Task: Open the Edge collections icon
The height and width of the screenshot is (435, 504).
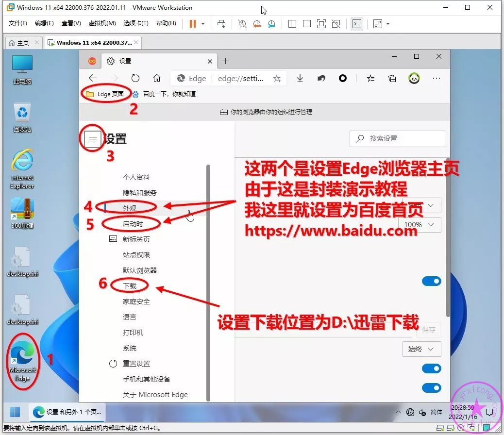Action: pos(392,78)
